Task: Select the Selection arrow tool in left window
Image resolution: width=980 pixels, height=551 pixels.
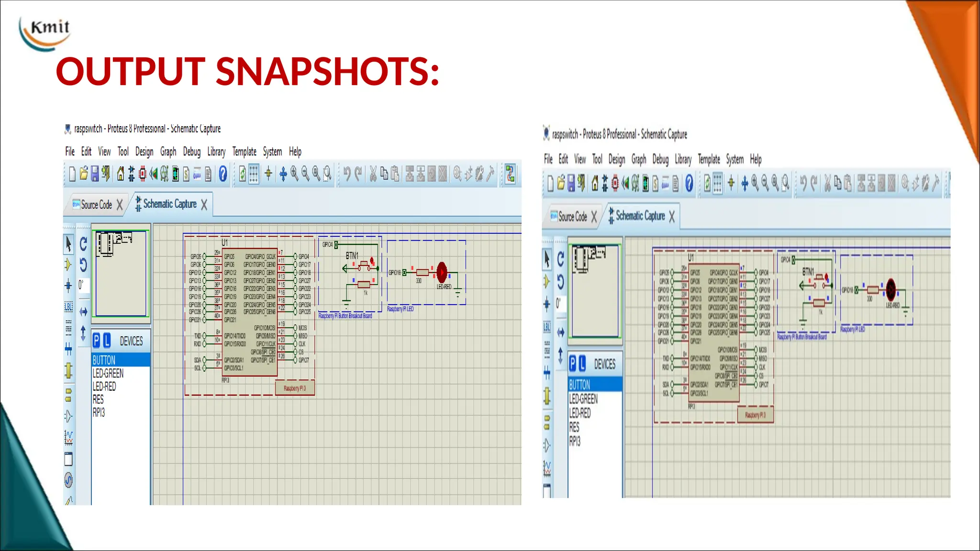Action: coord(68,244)
